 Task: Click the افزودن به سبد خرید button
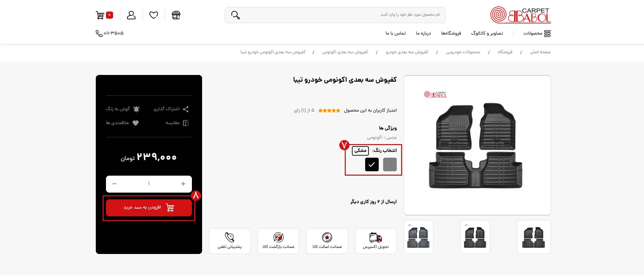point(149,208)
